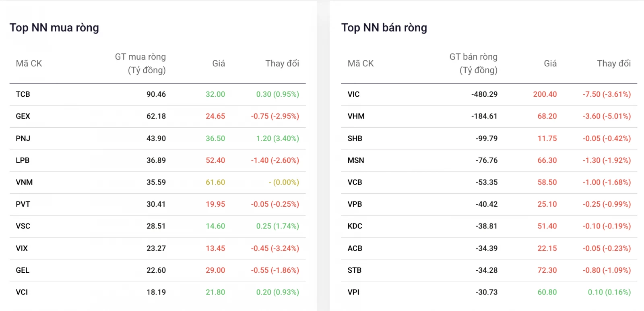Select VCB ticker in net sell list

355,182
